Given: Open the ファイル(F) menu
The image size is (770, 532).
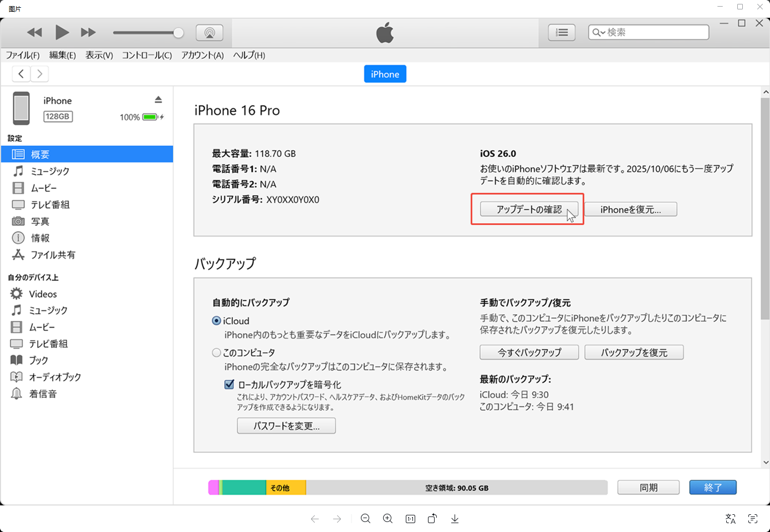Looking at the screenshot, I should coord(23,55).
